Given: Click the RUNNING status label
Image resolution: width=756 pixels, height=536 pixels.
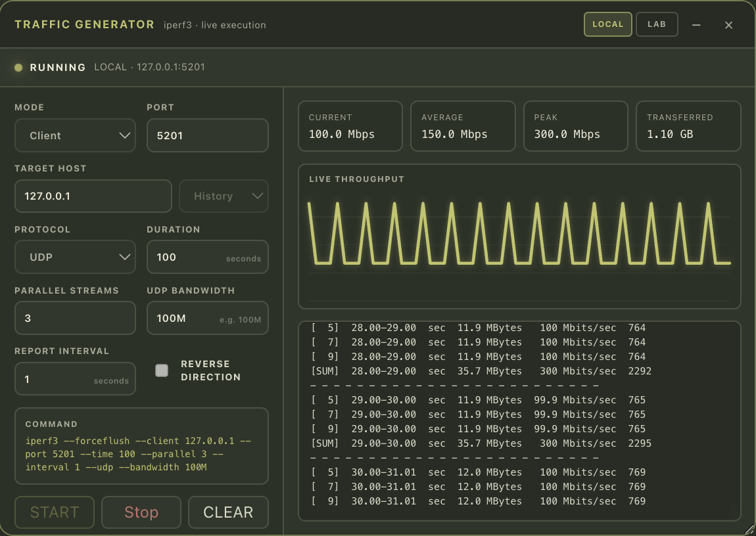Looking at the screenshot, I should pos(58,68).
